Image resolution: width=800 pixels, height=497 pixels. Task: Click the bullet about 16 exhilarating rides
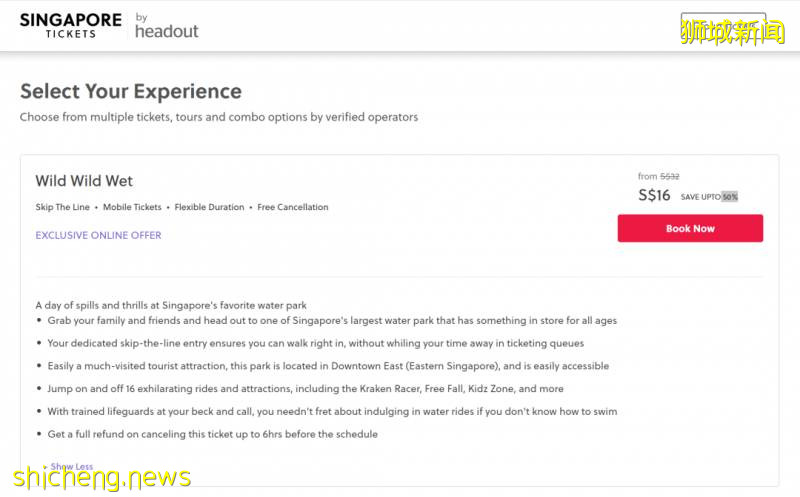tap(305, 389)
